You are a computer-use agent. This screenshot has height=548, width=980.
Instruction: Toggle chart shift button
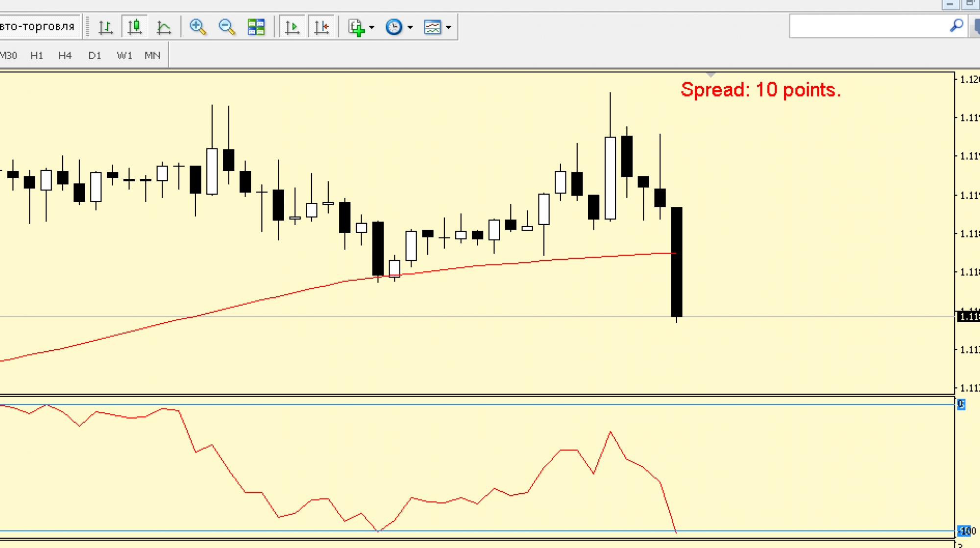pos(321,27)
